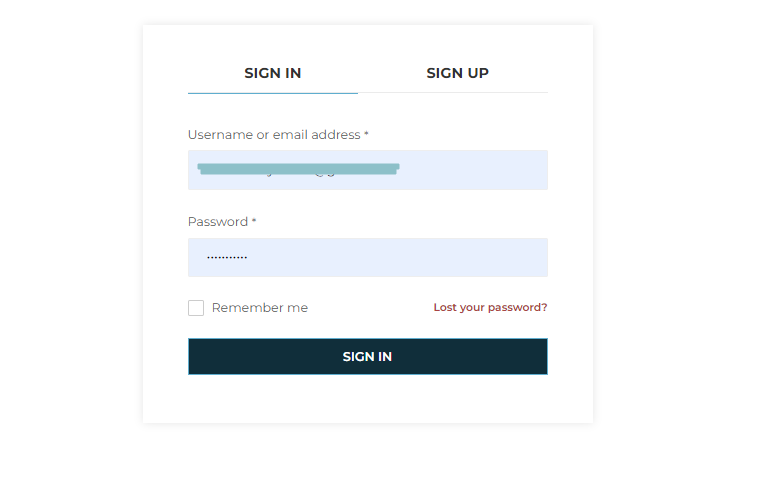Click the asterisk beside Password label
This screenshot has height=477, width=764.
click(254, 221)
